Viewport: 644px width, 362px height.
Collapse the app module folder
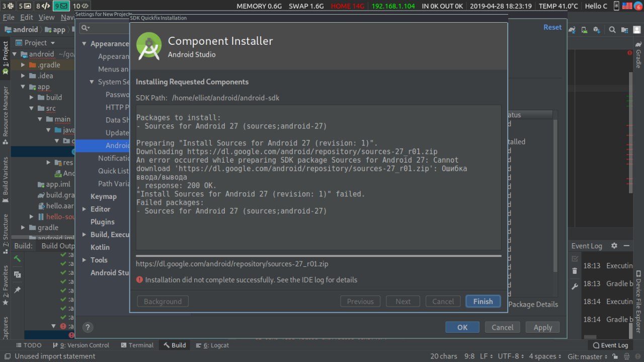23,87
